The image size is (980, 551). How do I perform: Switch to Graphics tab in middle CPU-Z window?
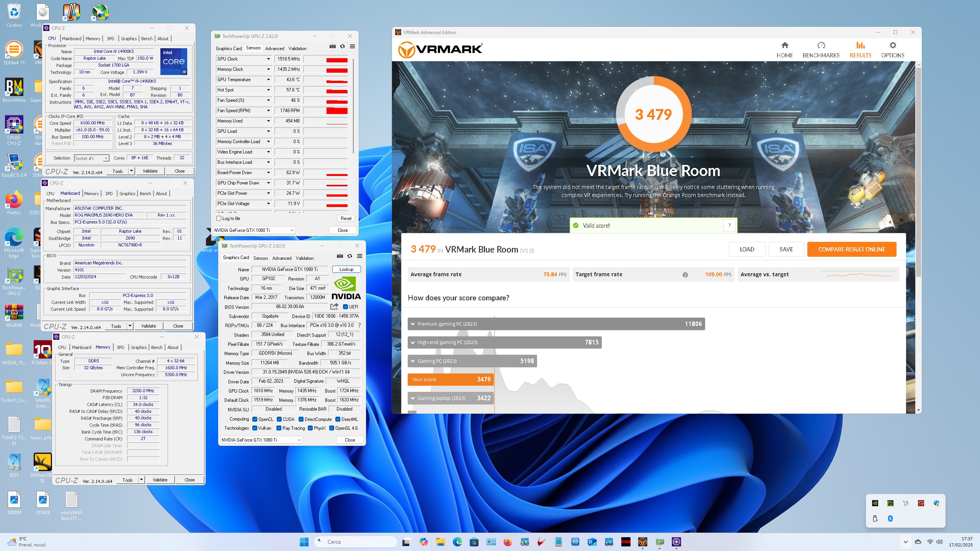click(127, 194)
